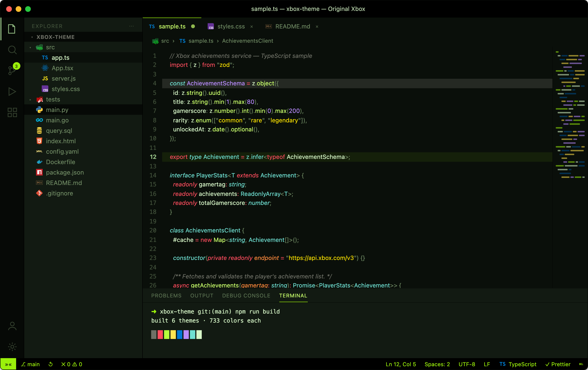Click the git icon beside .gitignore
The height and width of the screenshot is (370, 588).
pos(39,193)
